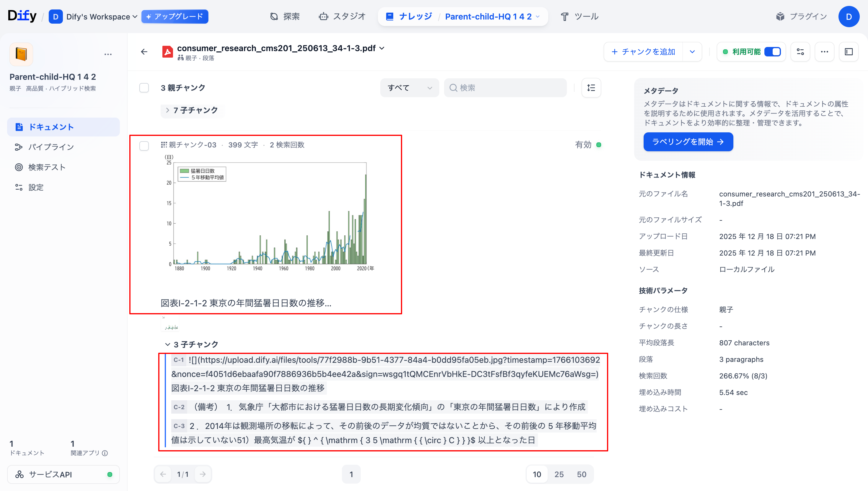Screen dimensions: 868x491
Task: Open the document settings sliders icon
Action: click(800, 52)
